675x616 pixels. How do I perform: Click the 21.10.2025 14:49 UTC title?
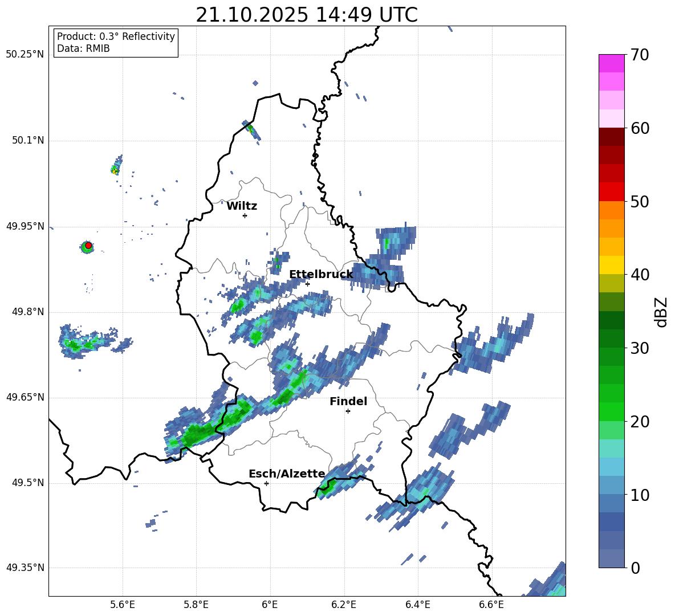307,15
